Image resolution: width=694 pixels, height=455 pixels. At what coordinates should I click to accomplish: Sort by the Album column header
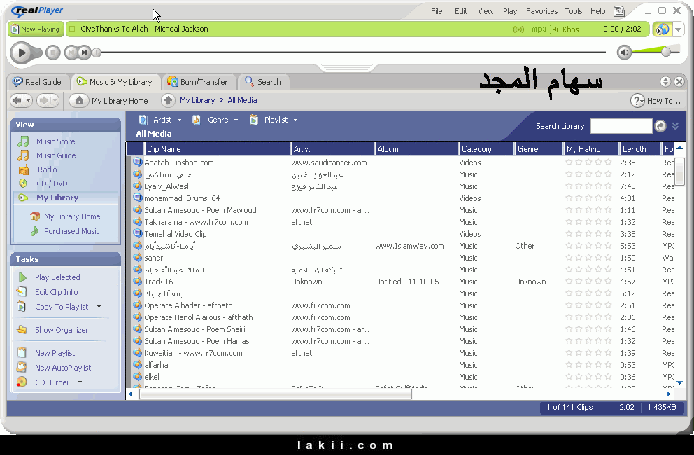[416, 149]
